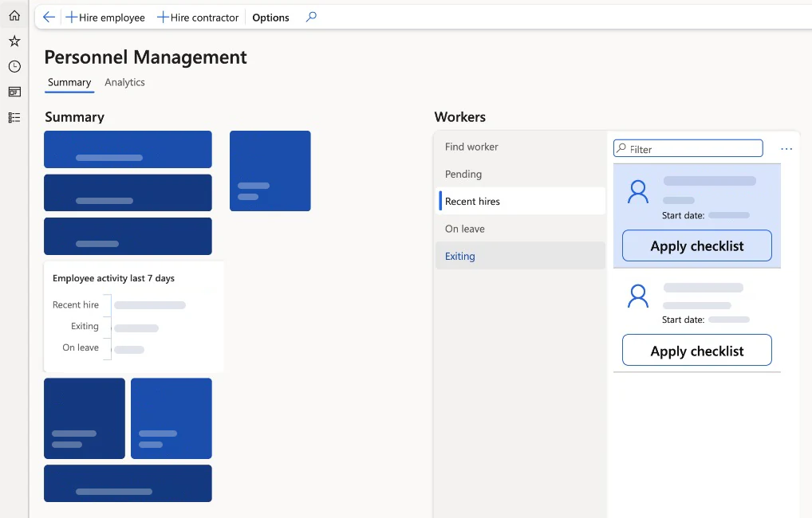The width and height of the screenshot is (812, 518).
Task: Click the Filter input field
Action: (x=688, y=148)
